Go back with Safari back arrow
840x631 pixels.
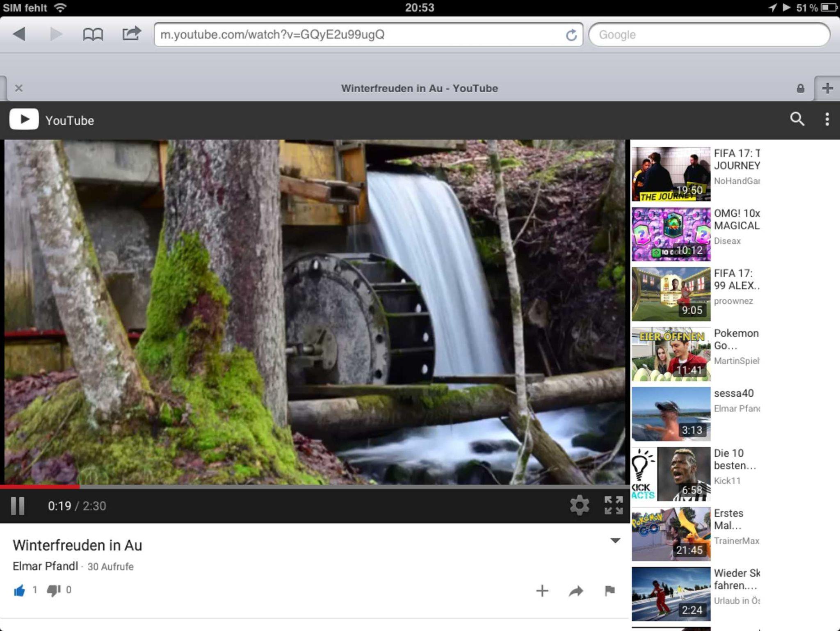(19, 34)
